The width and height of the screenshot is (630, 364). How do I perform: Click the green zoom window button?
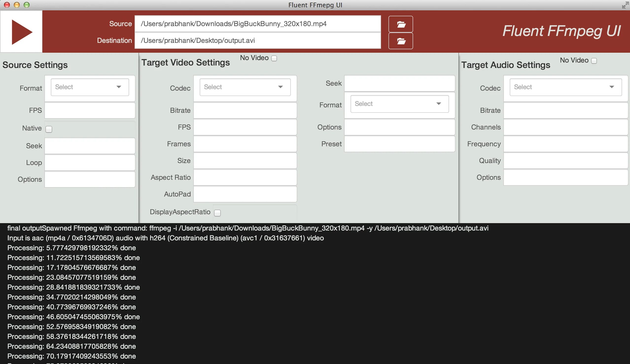tap(27, 5)
